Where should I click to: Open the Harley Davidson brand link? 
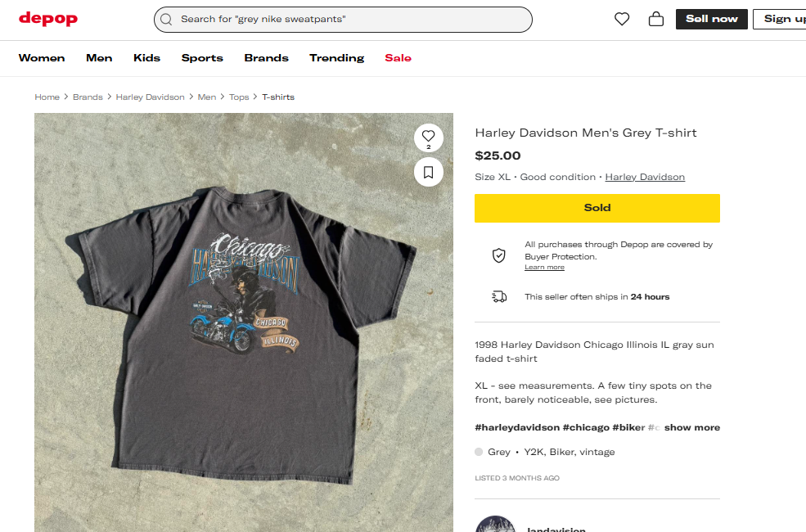coord(645,177)
